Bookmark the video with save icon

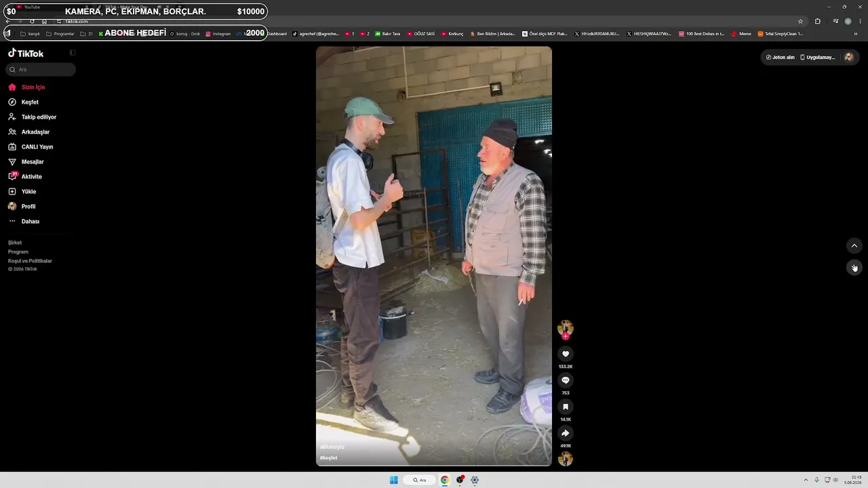[566, 407]
